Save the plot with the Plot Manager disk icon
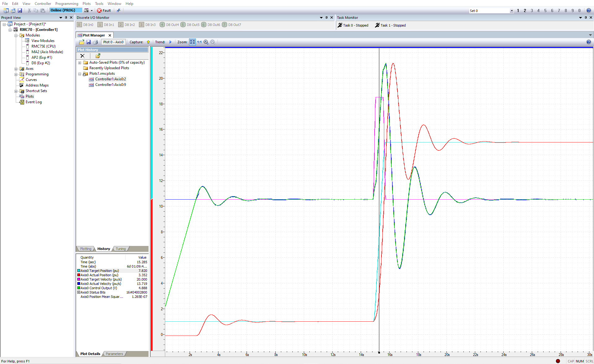Viewport: 594px width, 364px height. [x=88, y=42]
